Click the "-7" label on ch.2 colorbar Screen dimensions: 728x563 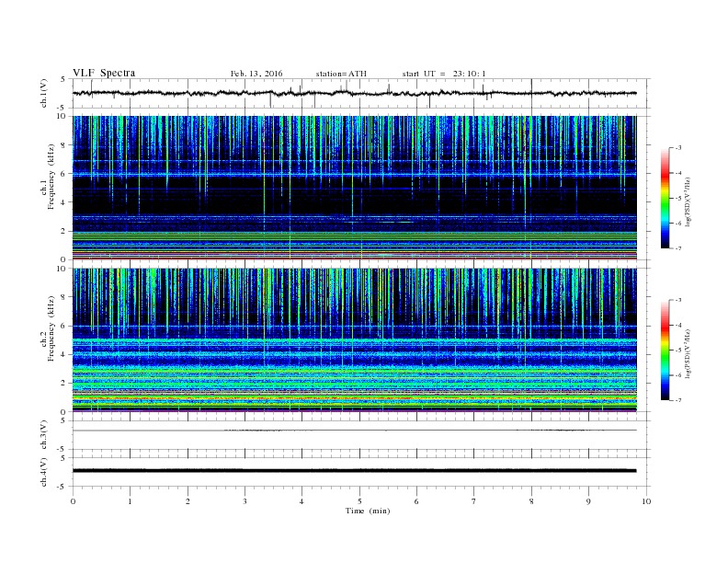[x=678, y=400]
